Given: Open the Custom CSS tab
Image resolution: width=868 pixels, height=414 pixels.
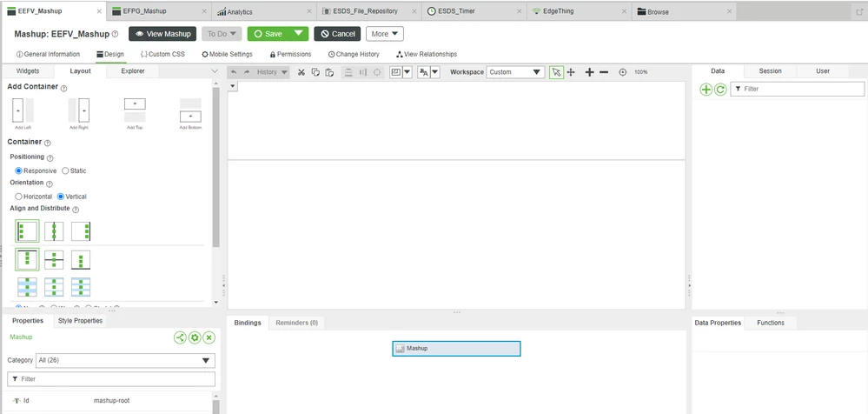Looking at the screenshot, I should click(x=162, y=54).
